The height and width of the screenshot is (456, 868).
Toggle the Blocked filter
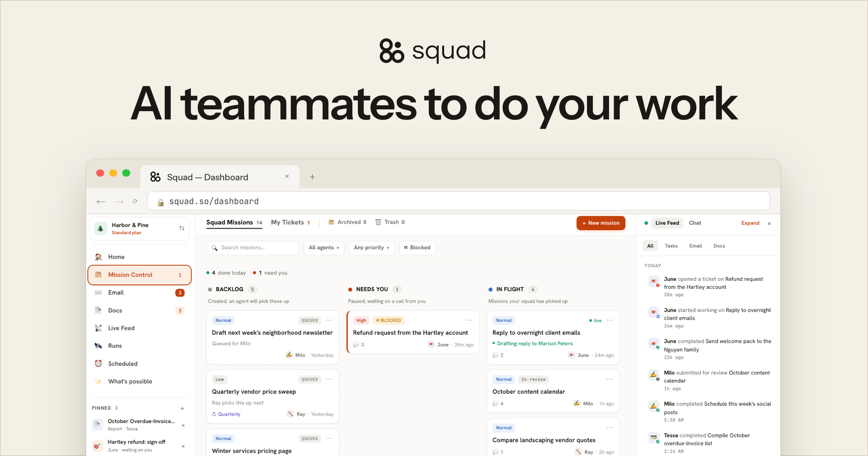[417, 248]
